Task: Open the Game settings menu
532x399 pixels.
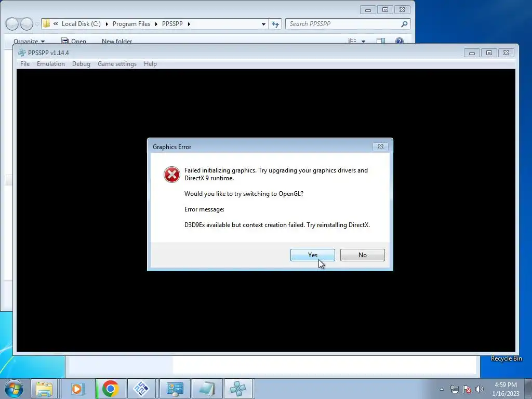Action: [x=117, y=64]
